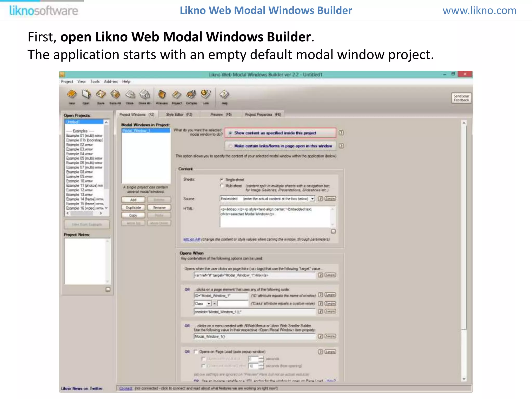Select Example 16 (video) in projects list
Screen dimensions: 532x399
[85, 208]
